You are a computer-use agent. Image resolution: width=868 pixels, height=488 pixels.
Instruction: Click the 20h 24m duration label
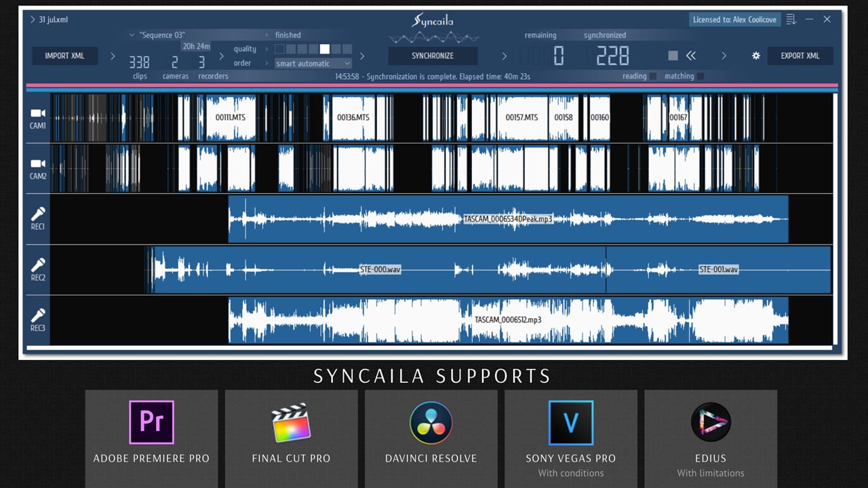(x=196, y=46)
